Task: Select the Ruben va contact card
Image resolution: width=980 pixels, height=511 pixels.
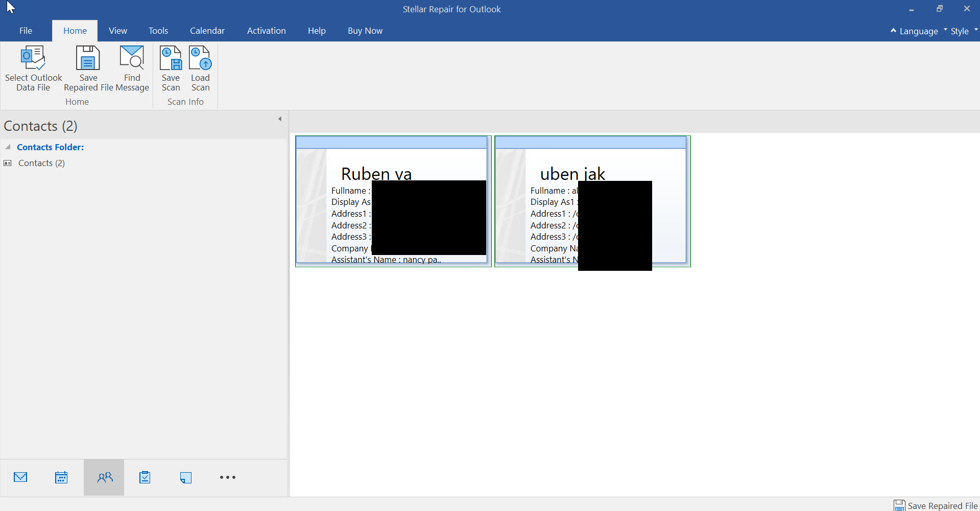Action: [x=393, y=201]
